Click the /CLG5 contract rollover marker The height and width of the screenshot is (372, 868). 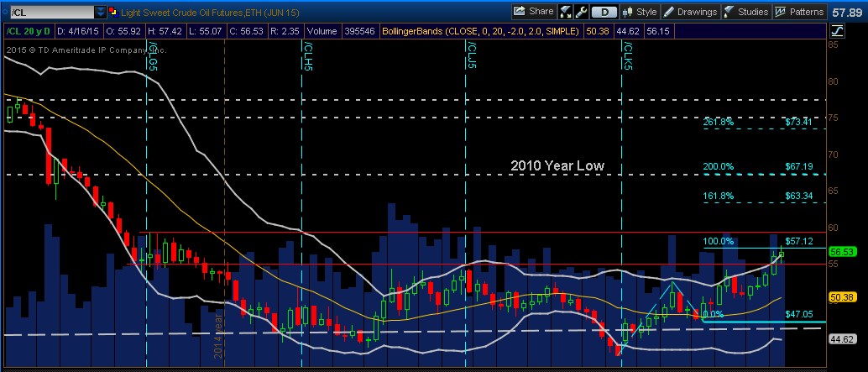pos(153,55)
